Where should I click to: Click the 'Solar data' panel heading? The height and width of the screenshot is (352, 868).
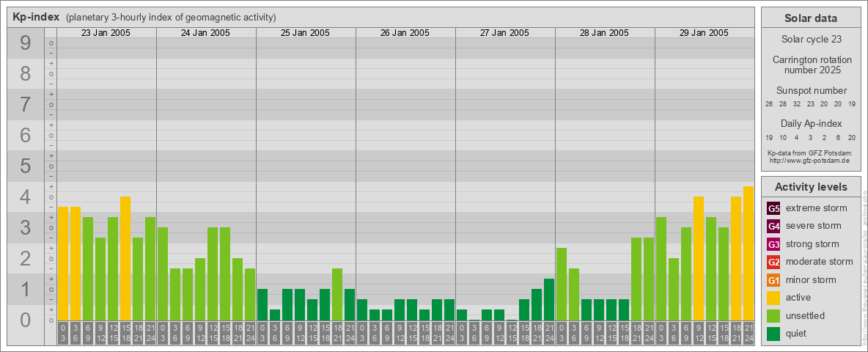coord(811,18)
